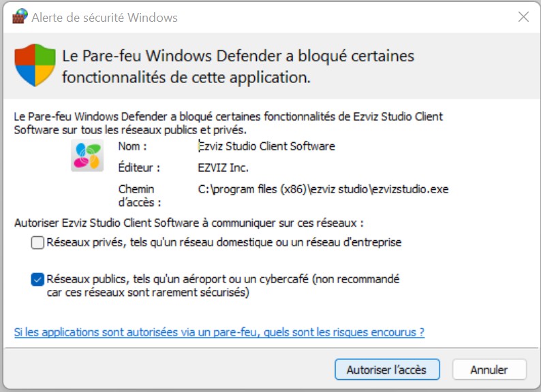Click the firewall brick-wall icon in title bar
This screenshot has width=541, height=392.
click(x=20, y=16)
